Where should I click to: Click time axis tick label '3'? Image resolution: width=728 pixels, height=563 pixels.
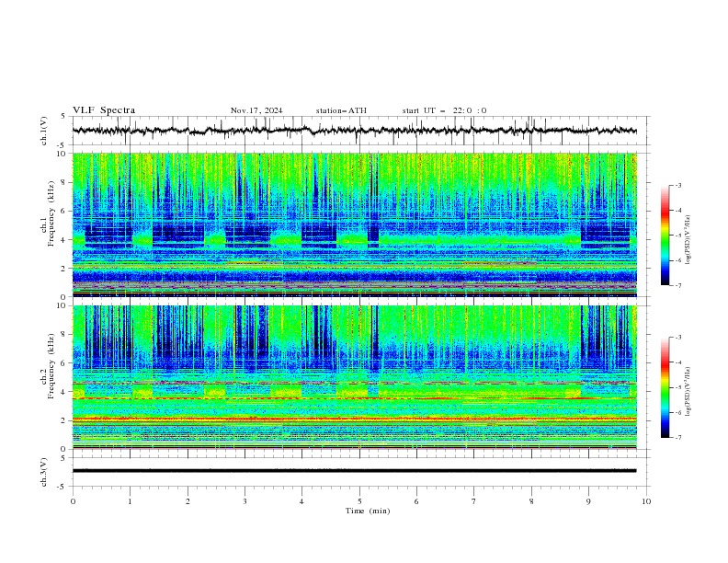coord(245,501)
